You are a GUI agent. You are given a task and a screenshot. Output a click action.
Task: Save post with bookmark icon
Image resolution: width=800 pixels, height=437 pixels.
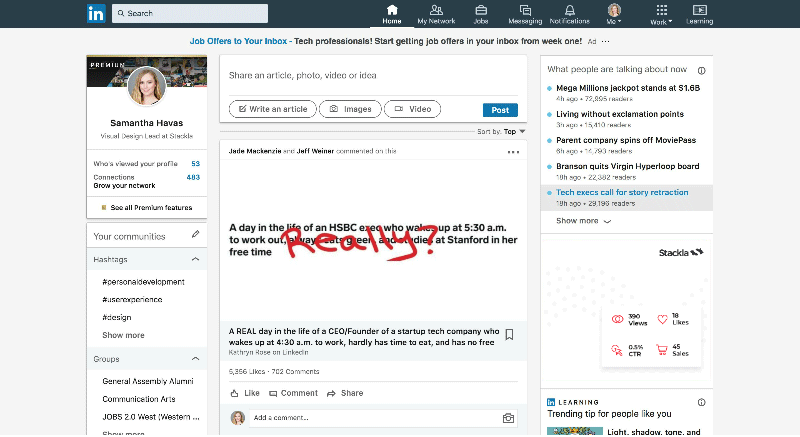tap(509, 335)
